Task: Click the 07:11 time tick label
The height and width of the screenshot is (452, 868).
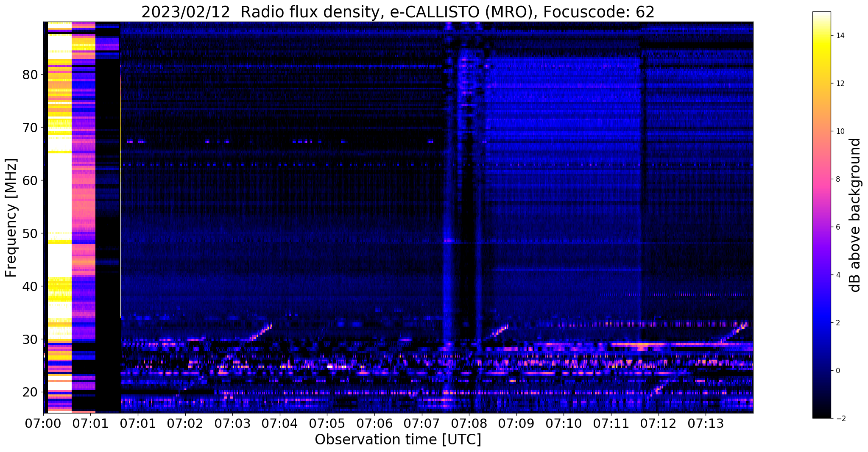Action: click(x=611, y=423)
